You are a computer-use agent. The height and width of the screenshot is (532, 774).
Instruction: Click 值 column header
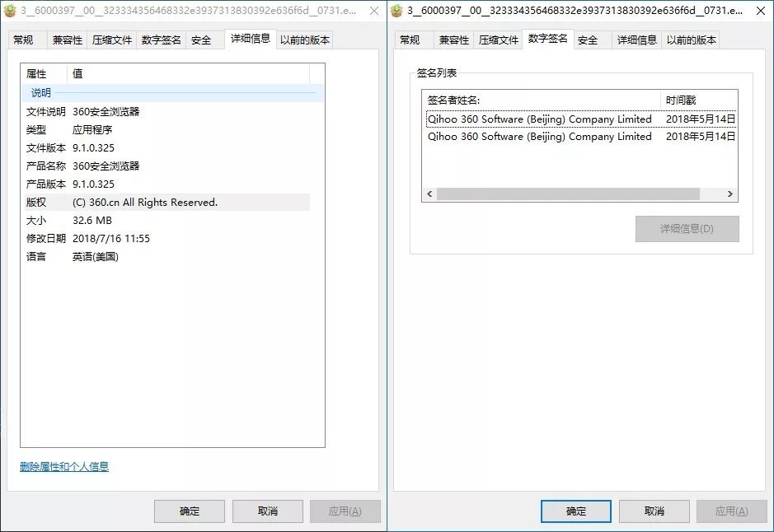click(188, 74)
